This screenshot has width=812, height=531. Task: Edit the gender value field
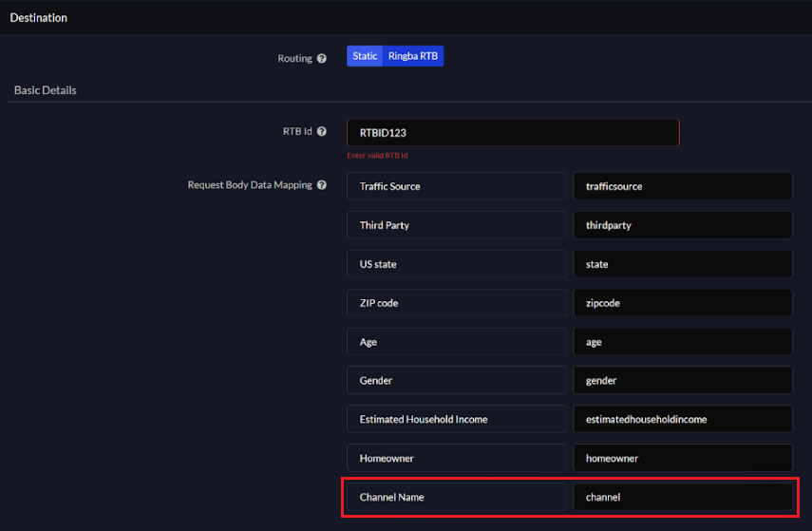[683, 380]
